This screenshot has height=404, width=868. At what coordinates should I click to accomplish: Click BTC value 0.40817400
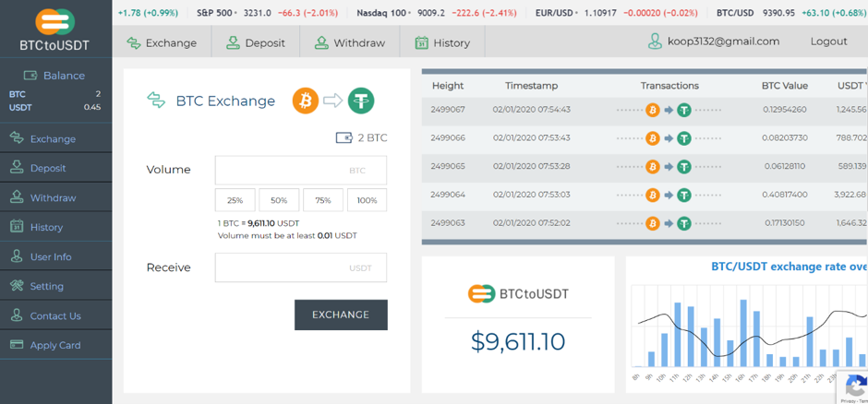pos(786,195)
